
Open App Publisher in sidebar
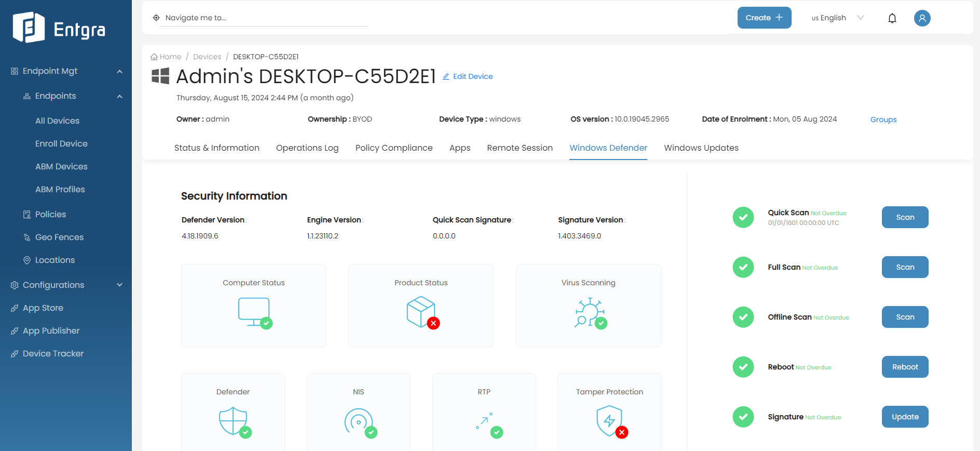[x=51, y=331]
